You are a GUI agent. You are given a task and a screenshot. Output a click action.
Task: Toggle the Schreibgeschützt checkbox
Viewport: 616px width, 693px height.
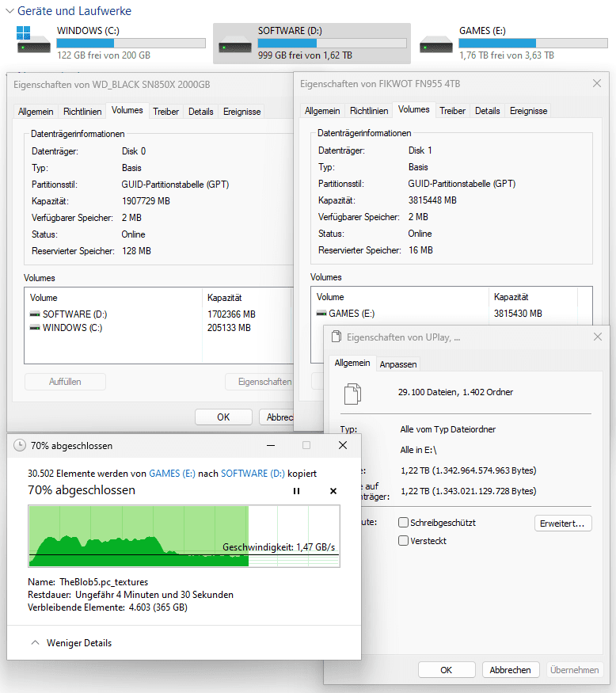click(x=403, y=523)
